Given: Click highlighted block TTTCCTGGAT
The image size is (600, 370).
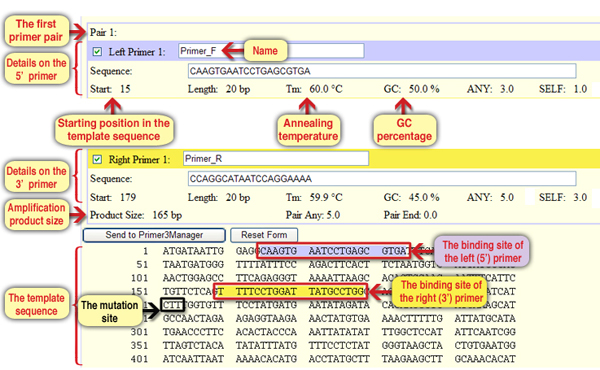Looking at the screenshot, I should (x=266, y=292).
